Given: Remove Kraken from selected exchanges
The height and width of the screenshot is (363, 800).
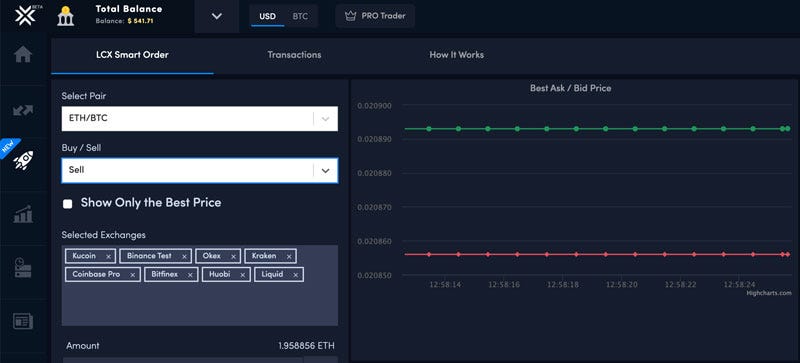Looking at the screenshot, I should pyautogui.click(x=289, y=256).
